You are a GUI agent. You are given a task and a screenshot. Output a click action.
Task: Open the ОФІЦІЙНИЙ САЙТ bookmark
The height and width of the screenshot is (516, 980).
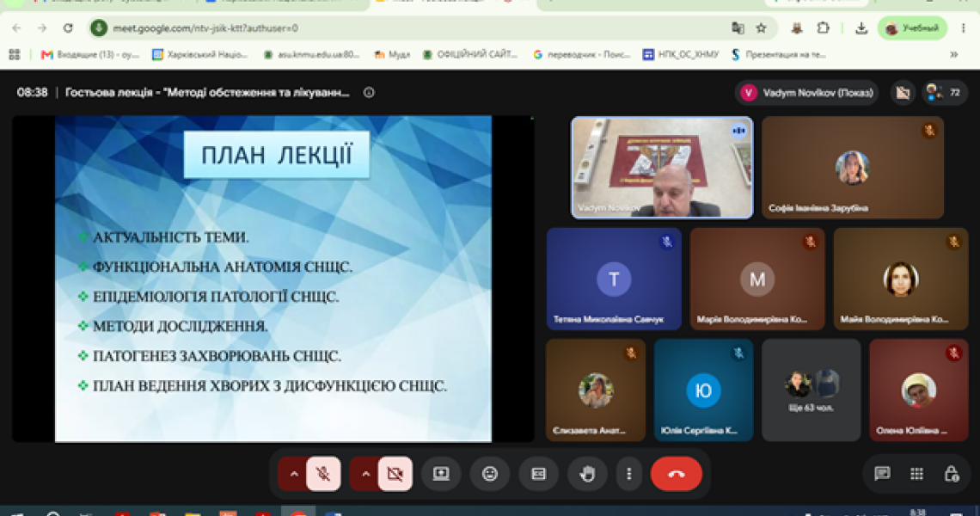[470, 55]
